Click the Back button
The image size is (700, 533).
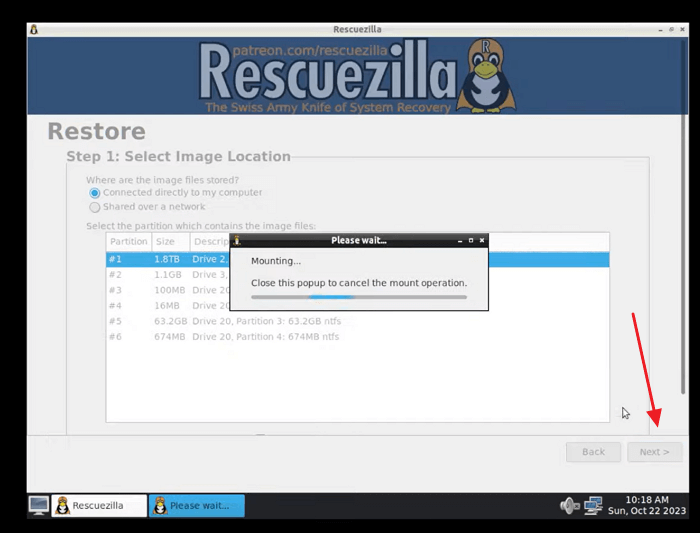pos(593,452)
